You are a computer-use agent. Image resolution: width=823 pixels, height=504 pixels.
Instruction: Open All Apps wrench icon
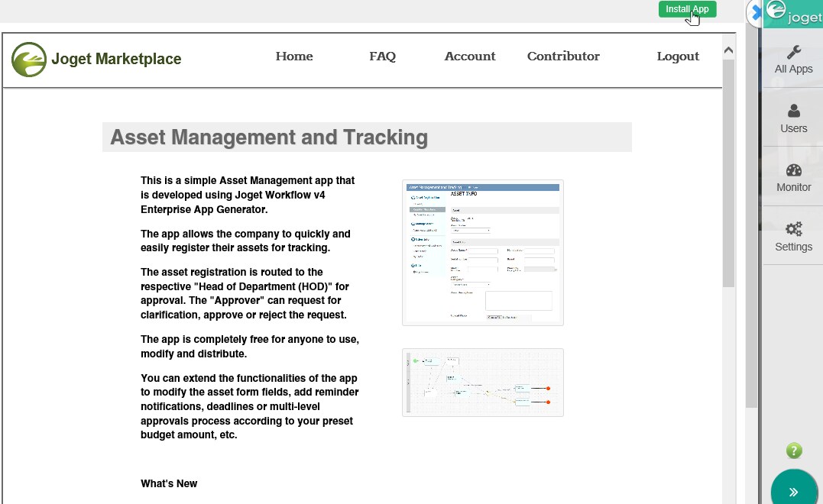point(794,52)
